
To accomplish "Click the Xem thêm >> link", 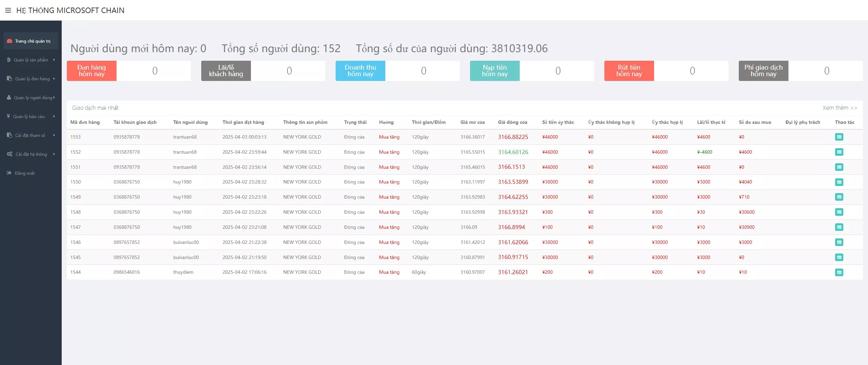I will click(x=840, y=108).
